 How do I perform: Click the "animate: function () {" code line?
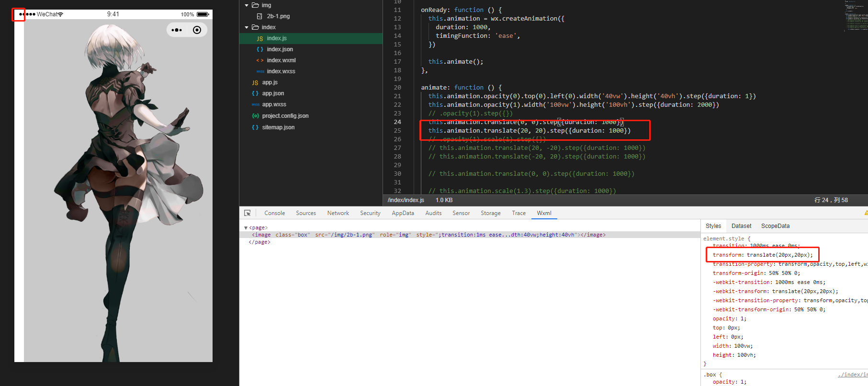461,88
